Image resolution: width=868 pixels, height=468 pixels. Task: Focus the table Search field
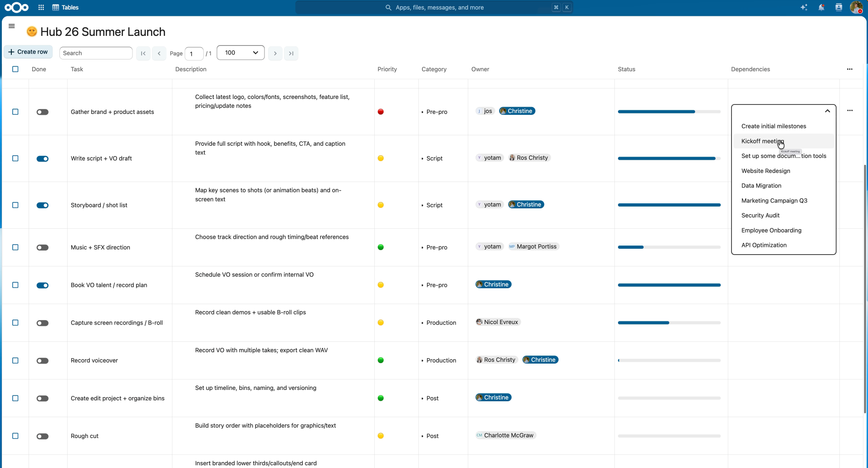coord(96,53)
